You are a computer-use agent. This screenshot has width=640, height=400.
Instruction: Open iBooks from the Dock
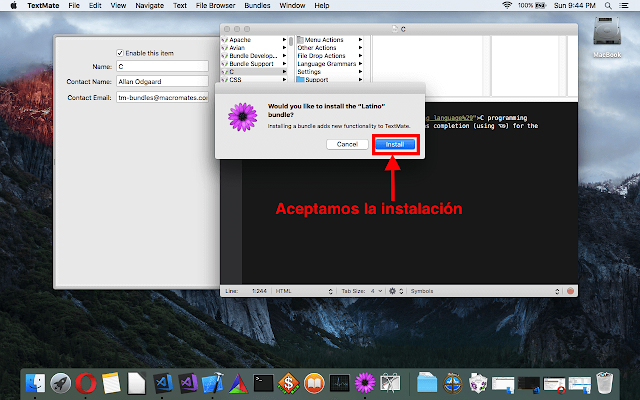tap(314, 383)
